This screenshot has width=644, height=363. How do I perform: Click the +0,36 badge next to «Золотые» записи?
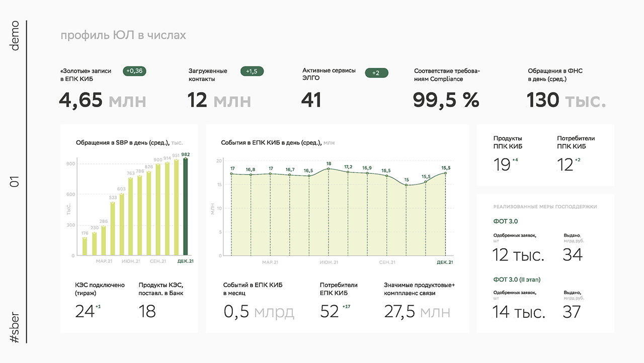[135, 71]
